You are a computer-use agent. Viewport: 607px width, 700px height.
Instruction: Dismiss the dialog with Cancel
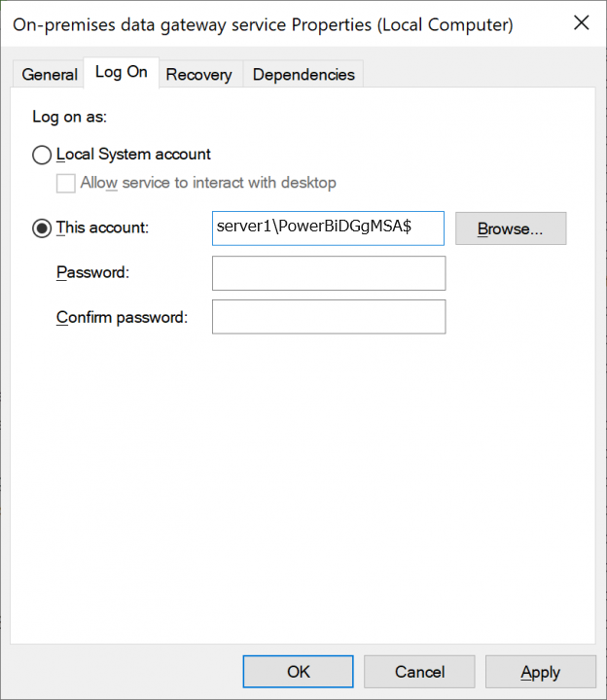point(419,672)
